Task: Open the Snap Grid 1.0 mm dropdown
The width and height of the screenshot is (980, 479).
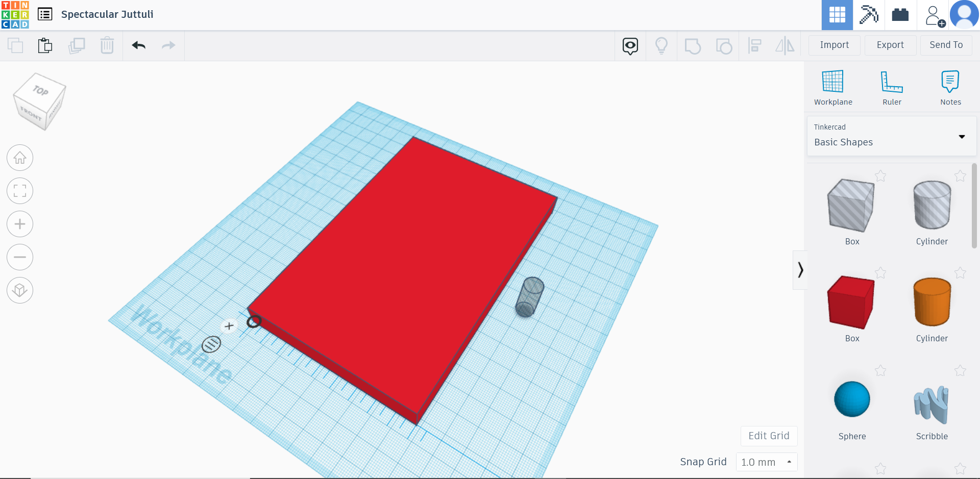Action: pyautogui.click(x=767, y=462)
